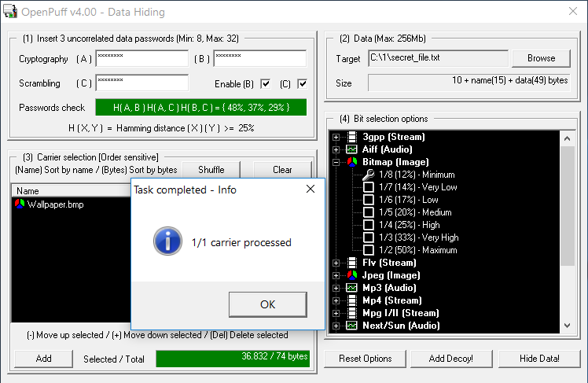Click the Jpeg (Image) format icon
588x383 pixels.
(x=351, y=275)
